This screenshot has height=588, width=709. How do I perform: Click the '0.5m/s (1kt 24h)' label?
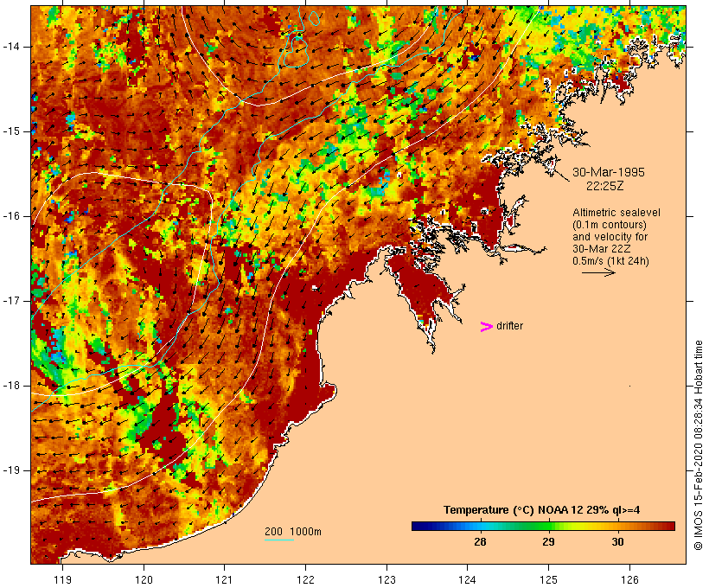(x=610, y=261)
